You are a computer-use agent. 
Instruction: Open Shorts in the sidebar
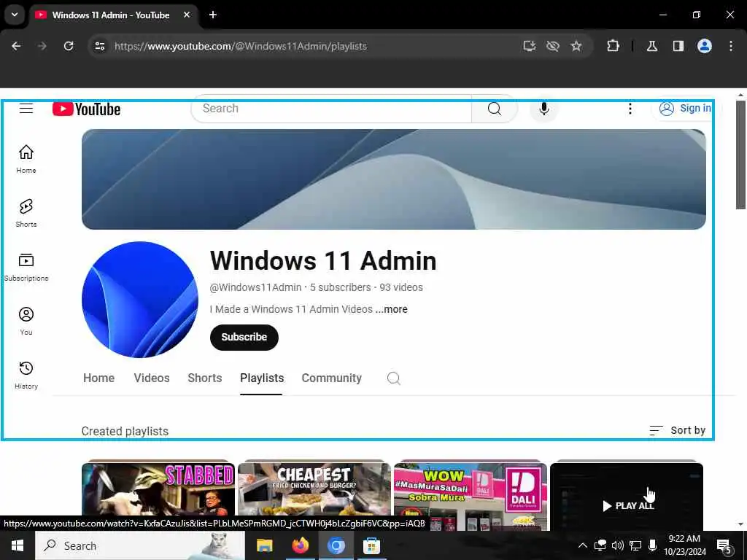click(x=26, y=213)
